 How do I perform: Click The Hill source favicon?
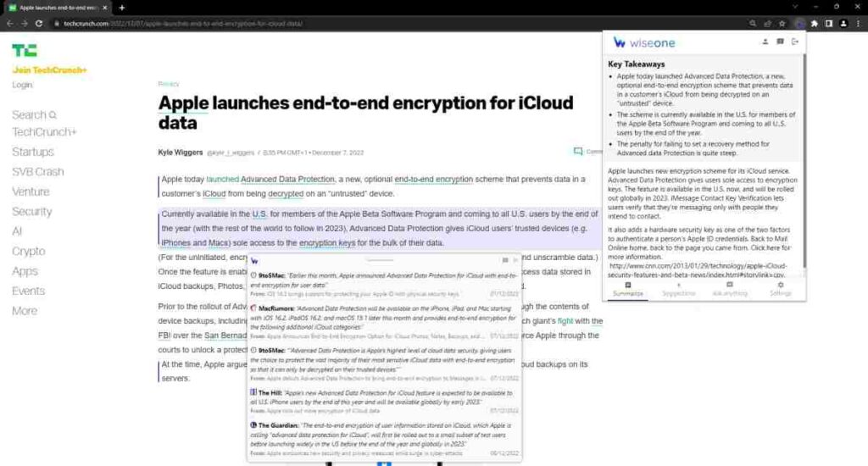[x=253, y=392]
